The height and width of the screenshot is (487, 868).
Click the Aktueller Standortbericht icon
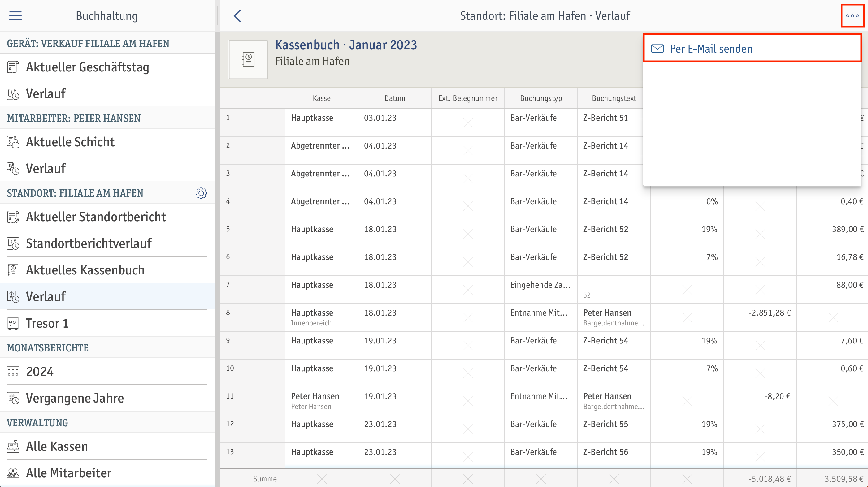[x=13, y=217]
